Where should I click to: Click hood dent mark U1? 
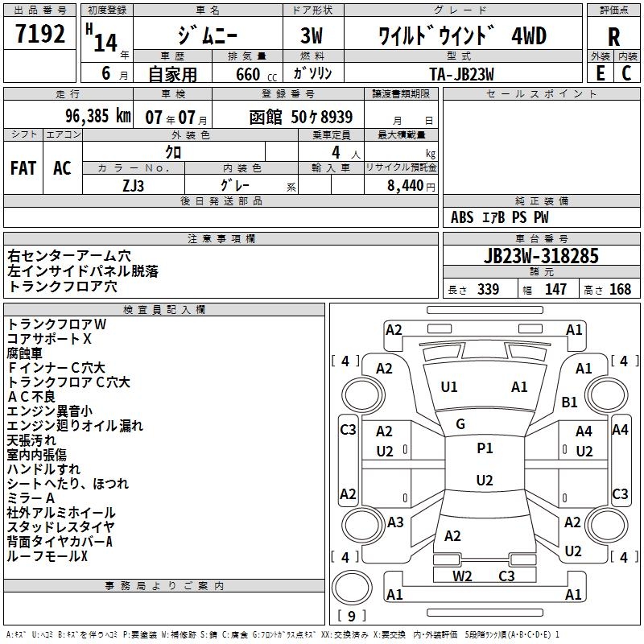(449, 387)
